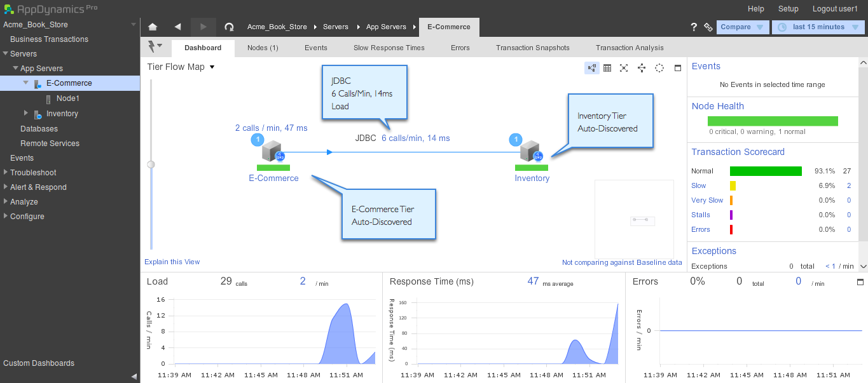
Task: Collapse the left navigation sidebar
Action: coord(134,376)
